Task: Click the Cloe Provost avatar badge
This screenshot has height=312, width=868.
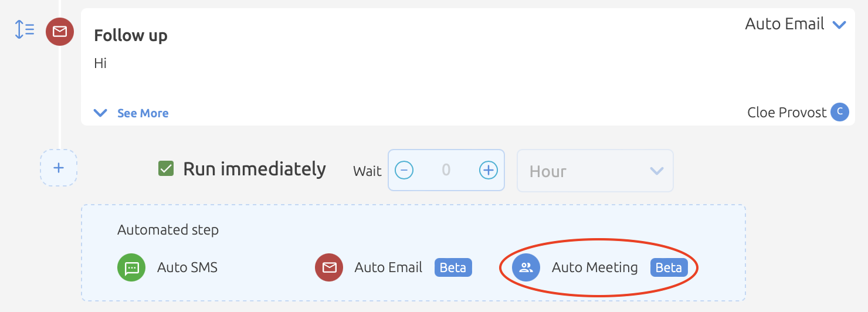Action: (840, 112)
